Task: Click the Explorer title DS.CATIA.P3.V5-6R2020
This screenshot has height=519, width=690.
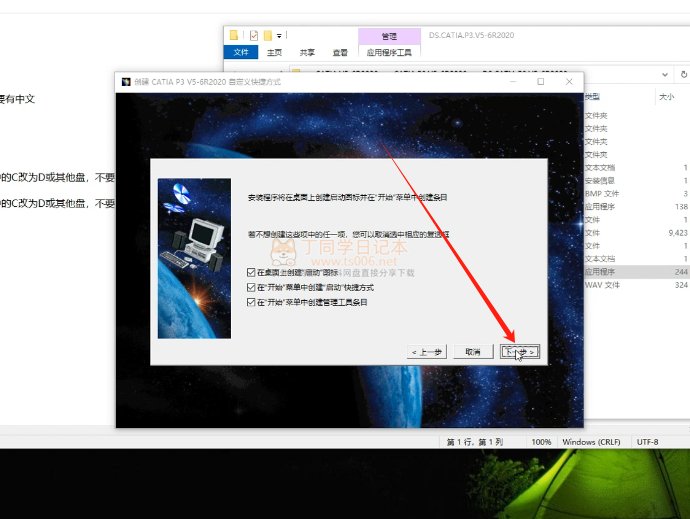Action: [471, 35]
